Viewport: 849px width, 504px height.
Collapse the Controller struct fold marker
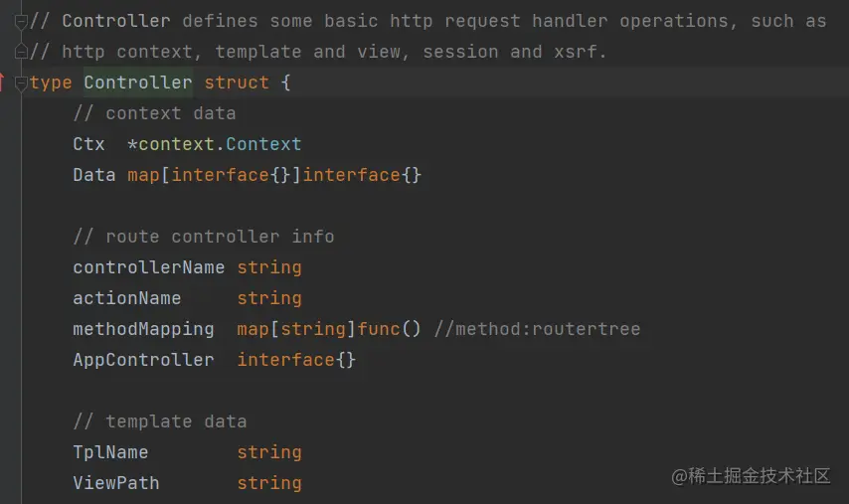point(21,84)
